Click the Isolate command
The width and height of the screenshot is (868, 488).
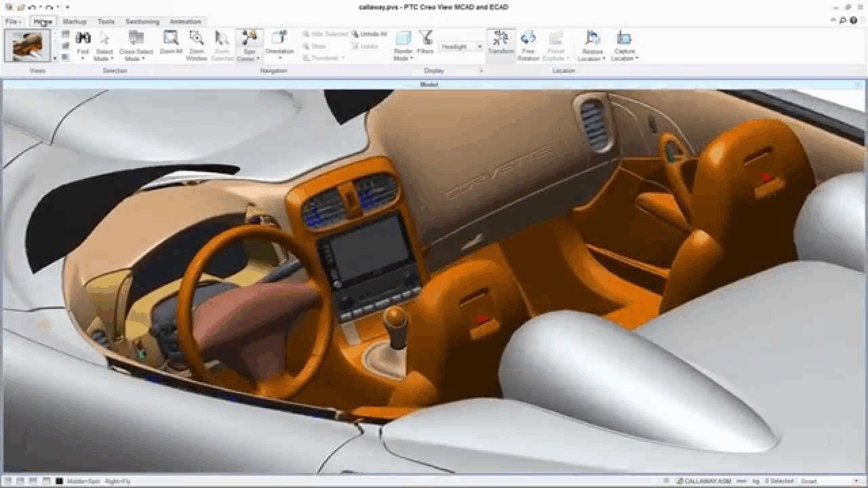(365, 46)
